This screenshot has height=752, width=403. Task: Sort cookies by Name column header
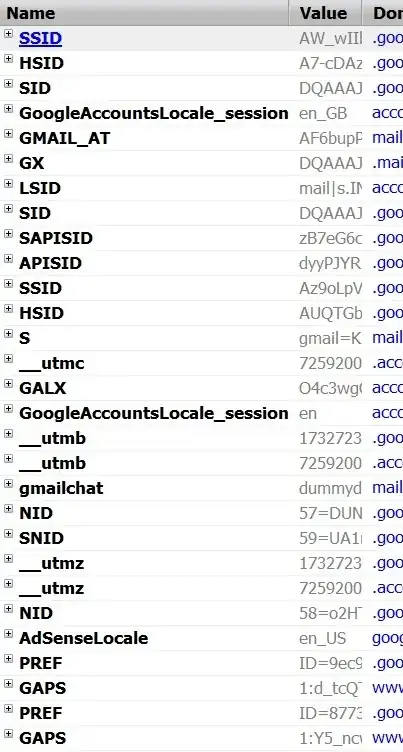click(x=144, y=13)
